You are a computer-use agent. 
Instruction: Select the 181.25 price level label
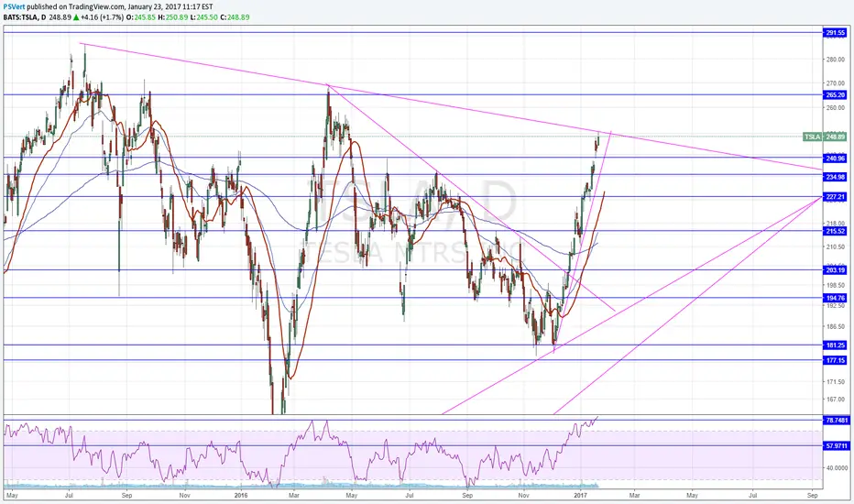click(x=835, y=345)
